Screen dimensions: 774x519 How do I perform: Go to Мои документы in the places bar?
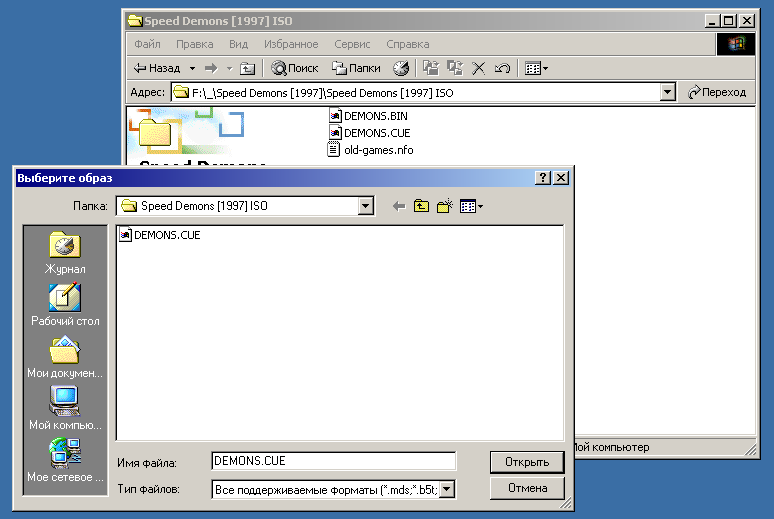click(x=65, y=357)
